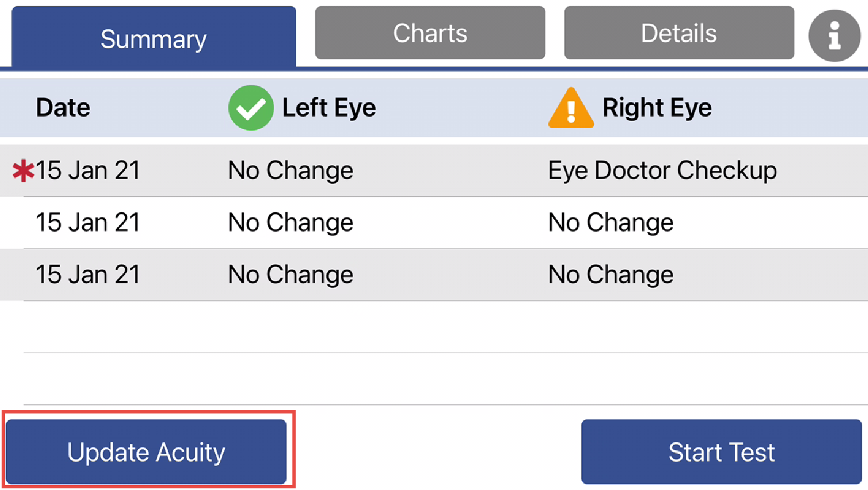Click the Date column header
Screen dimensions: 868x490
pos(63,108)
